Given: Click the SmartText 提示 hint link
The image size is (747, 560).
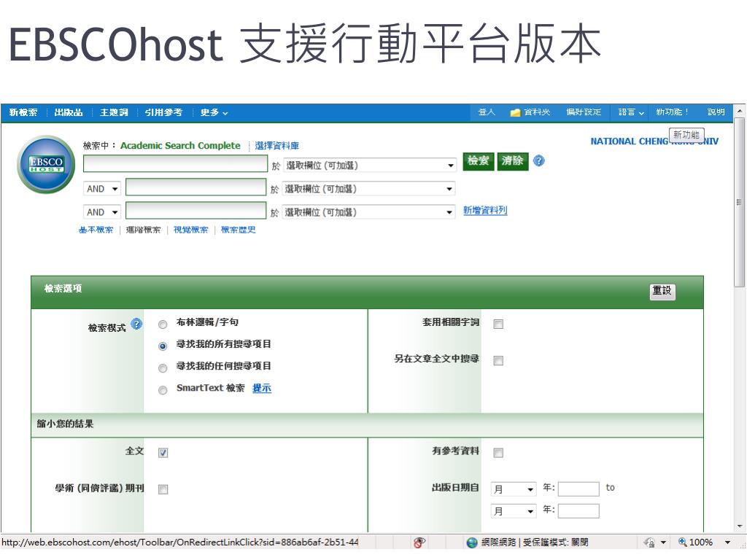Looking at the screenshot, I should pyautogui.click(x=262, y=388).
